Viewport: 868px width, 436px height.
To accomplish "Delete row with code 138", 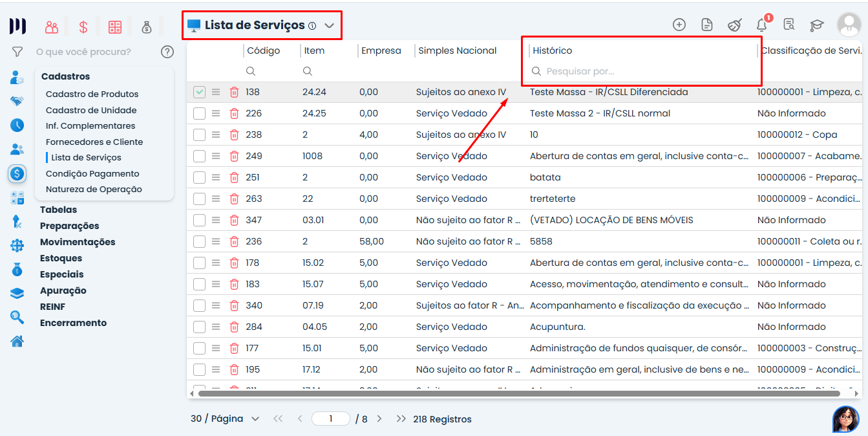I will [x=234, y=93].
